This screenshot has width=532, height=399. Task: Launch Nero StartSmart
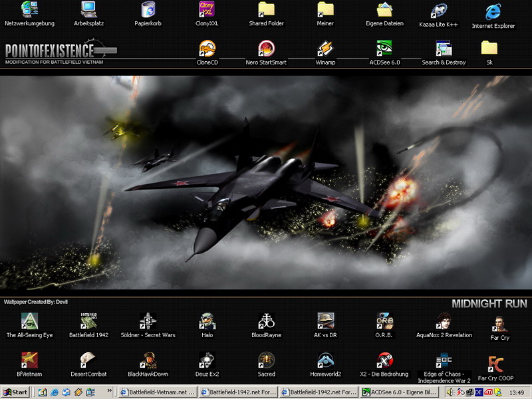(267, 53)
